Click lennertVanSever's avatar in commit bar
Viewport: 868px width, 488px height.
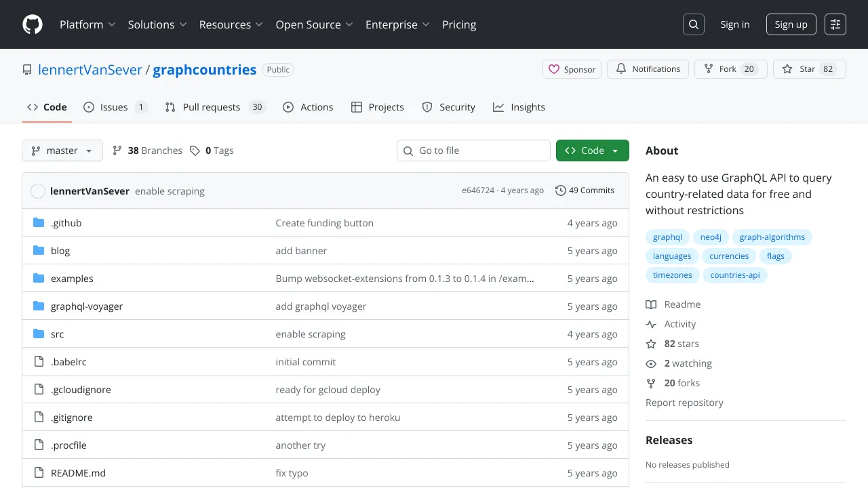tap(38, 191)
